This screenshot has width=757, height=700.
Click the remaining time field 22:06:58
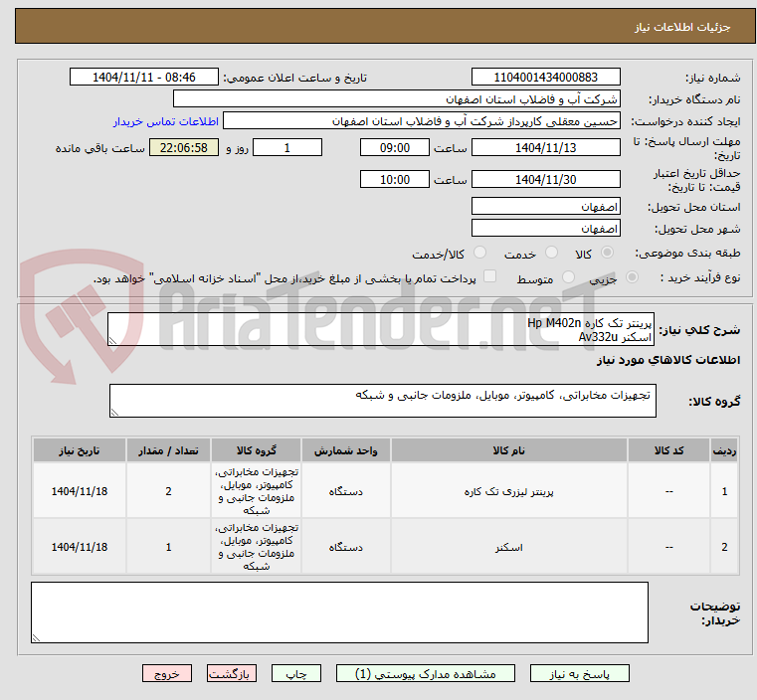tap(184, 147)
